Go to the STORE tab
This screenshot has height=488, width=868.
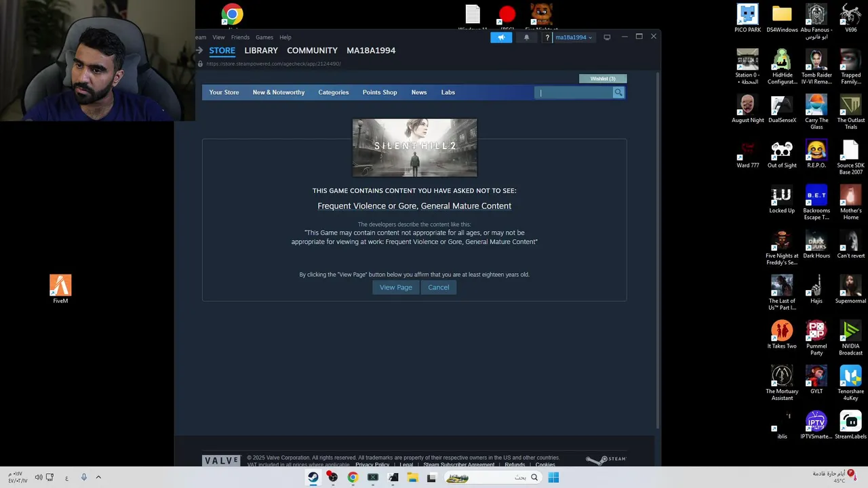222,50
